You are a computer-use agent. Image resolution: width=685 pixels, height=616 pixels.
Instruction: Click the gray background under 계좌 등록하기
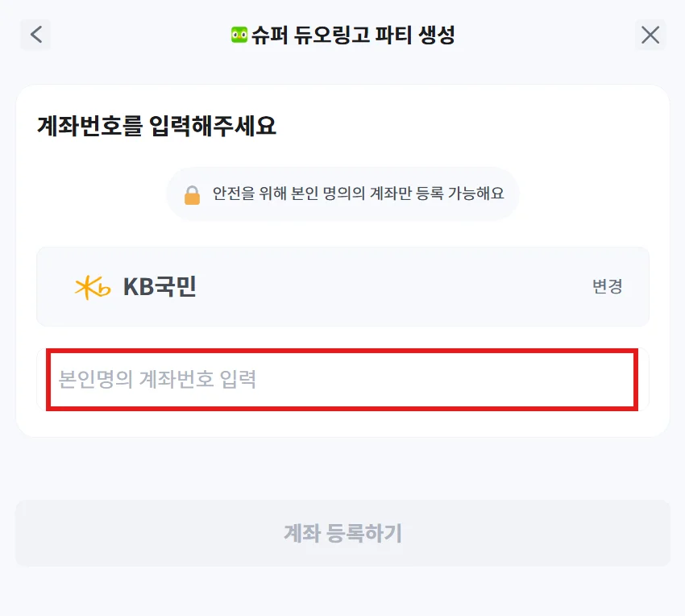[x=342, y=590]
